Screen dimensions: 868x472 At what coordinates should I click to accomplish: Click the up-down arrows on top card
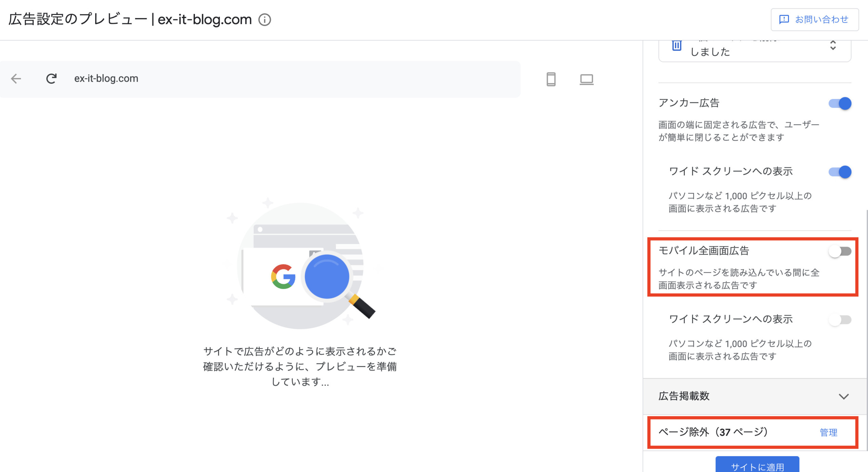click(x=833, y=46)
